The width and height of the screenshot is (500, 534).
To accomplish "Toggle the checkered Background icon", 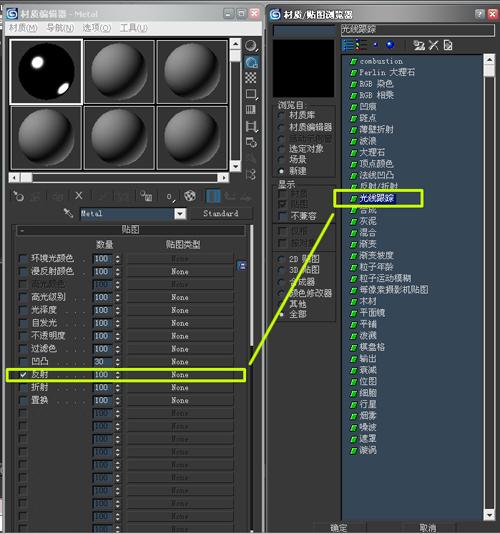I will click(251, 78).
